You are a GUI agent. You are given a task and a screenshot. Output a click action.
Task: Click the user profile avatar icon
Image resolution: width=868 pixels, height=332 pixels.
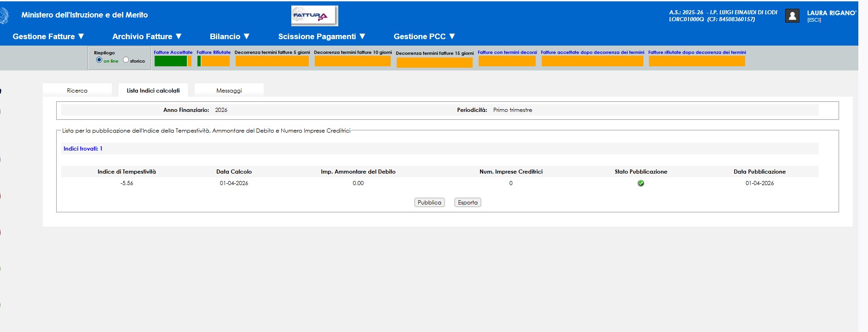pos(792,16)
